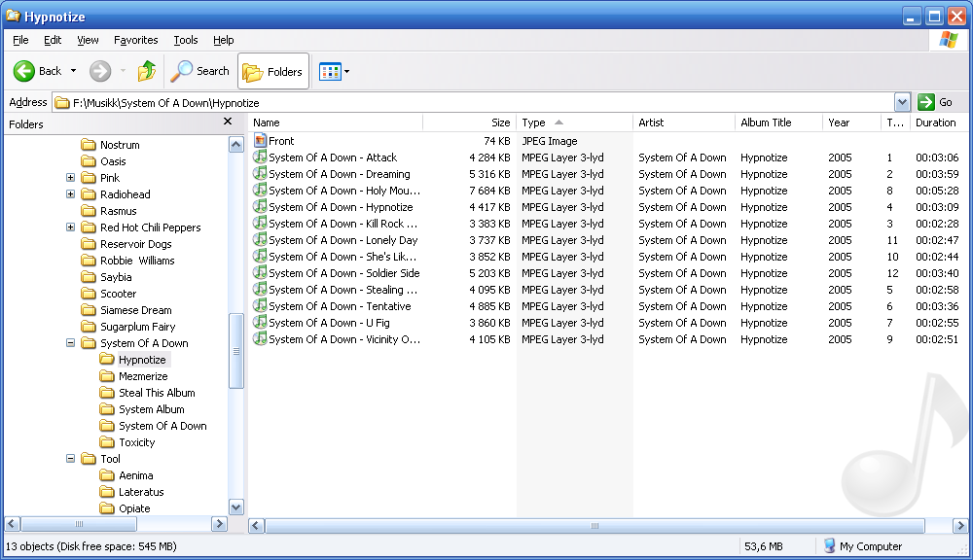973x560 pixels.
Task: Select the Hypnotize MP3 file icon
Action: (x=260, y=206)
